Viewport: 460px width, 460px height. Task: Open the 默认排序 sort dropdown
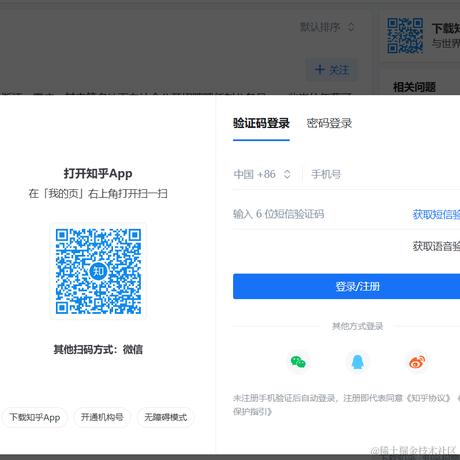[x=327, y=27]
